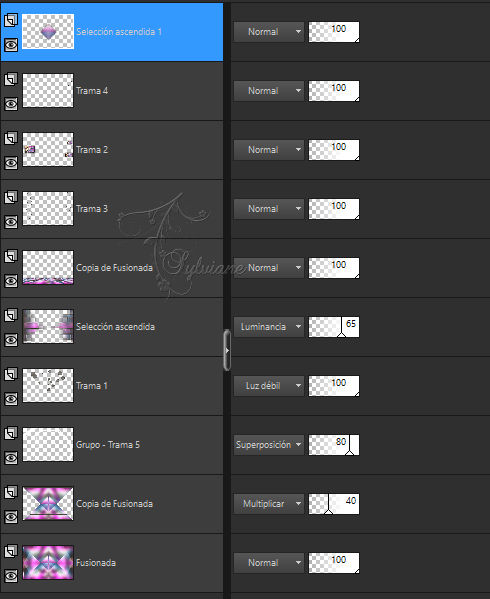Open Luz débil blend mode dropdown
Image resolution: width=490 pixels, height=599 pixels.
click(268, 386)
